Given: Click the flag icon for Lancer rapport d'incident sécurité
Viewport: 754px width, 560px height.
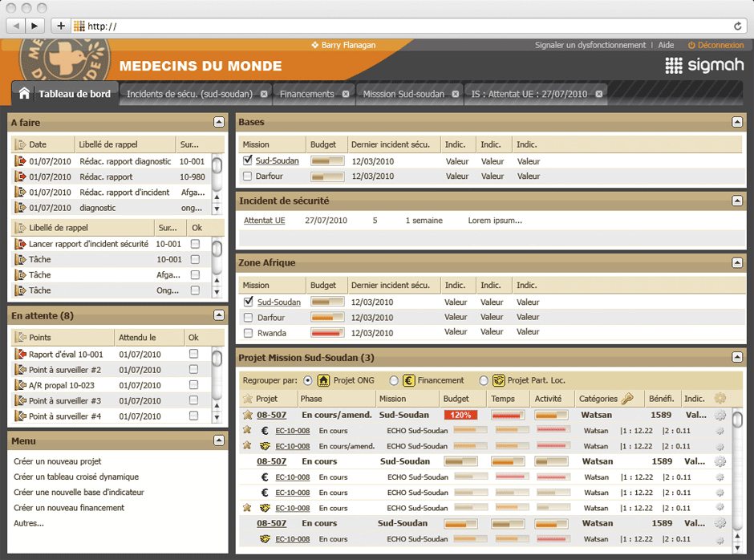Looking at the screenshot, I should [x=20, y=244].
